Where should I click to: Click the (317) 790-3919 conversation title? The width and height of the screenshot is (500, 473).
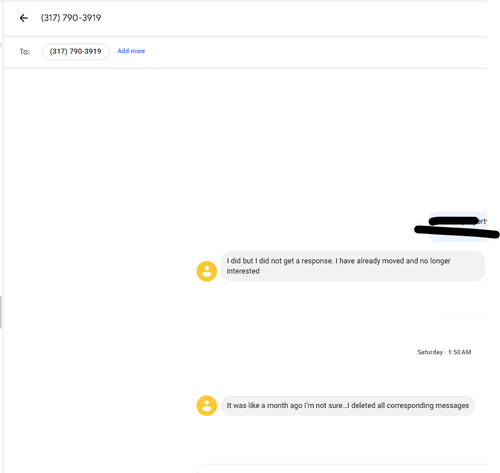coord(71,18)
